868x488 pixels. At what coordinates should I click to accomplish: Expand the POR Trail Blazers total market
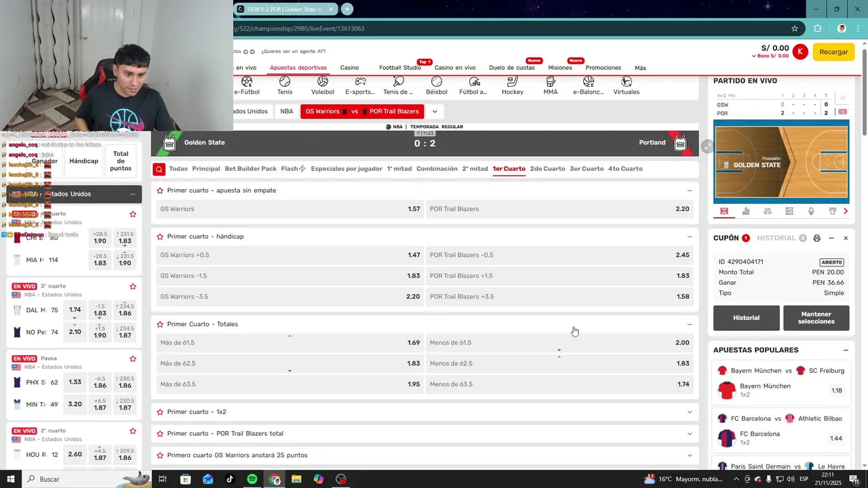[690, 434]
